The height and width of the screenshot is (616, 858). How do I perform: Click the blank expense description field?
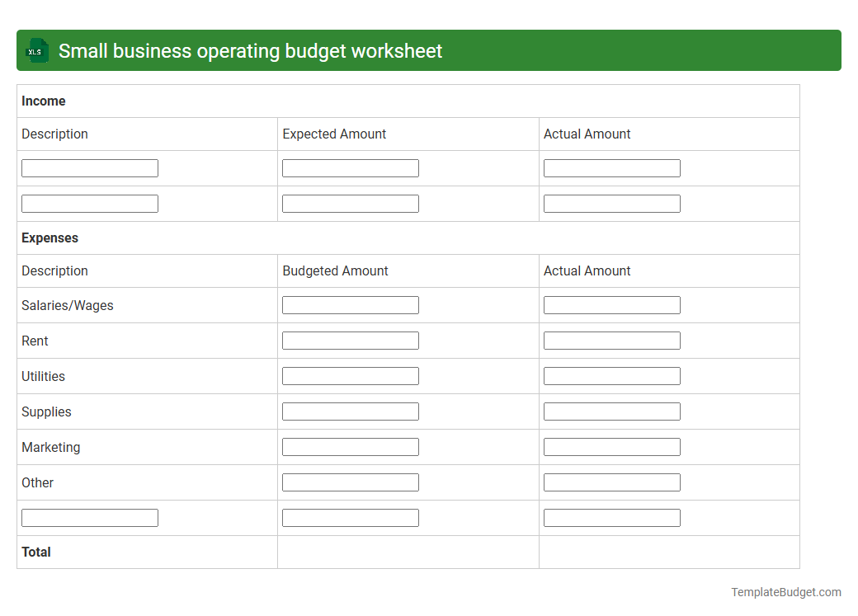point(89,517)
